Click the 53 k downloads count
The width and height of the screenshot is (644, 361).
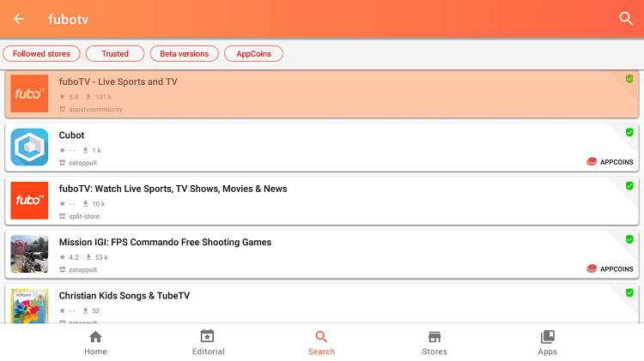(x=101, y=257)
